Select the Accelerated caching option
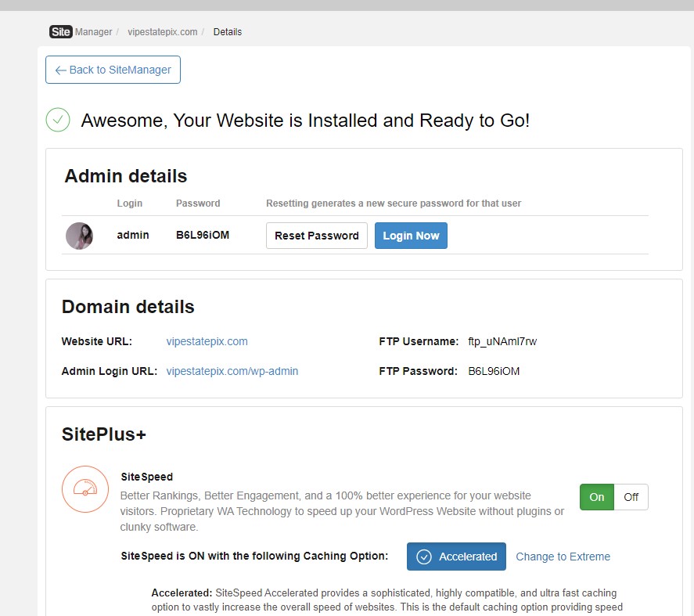 tap(456, 557)
